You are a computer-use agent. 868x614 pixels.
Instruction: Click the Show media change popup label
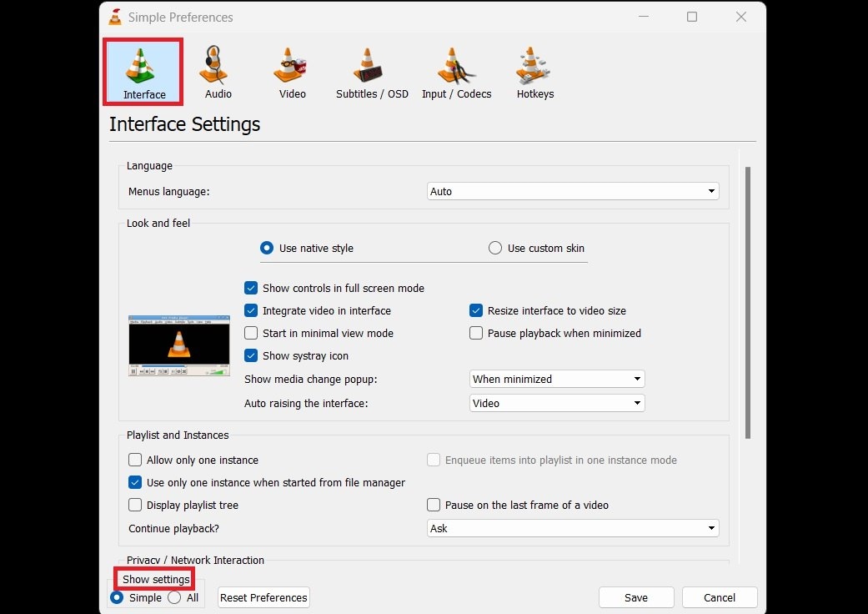[310, 380]
